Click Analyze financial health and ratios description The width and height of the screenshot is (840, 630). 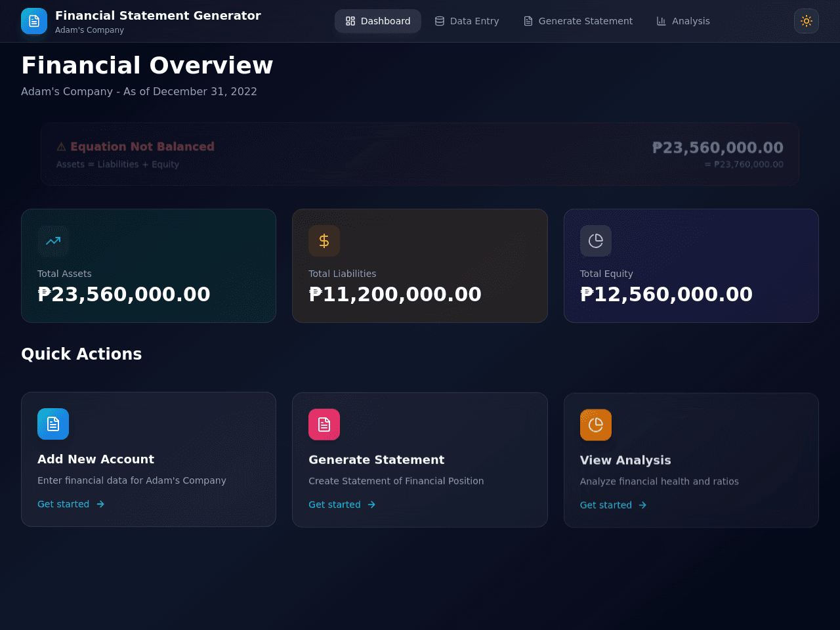660,482
